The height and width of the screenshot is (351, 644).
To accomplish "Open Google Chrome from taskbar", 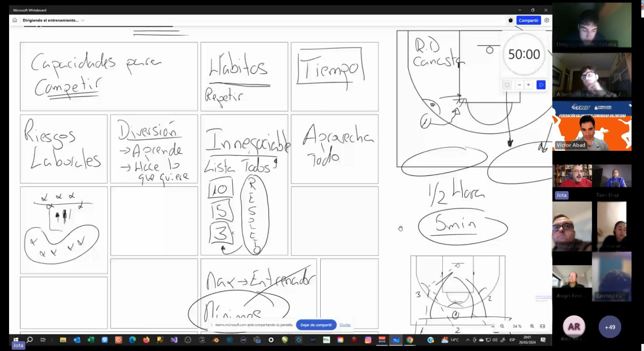I will [x=410, y=340].
